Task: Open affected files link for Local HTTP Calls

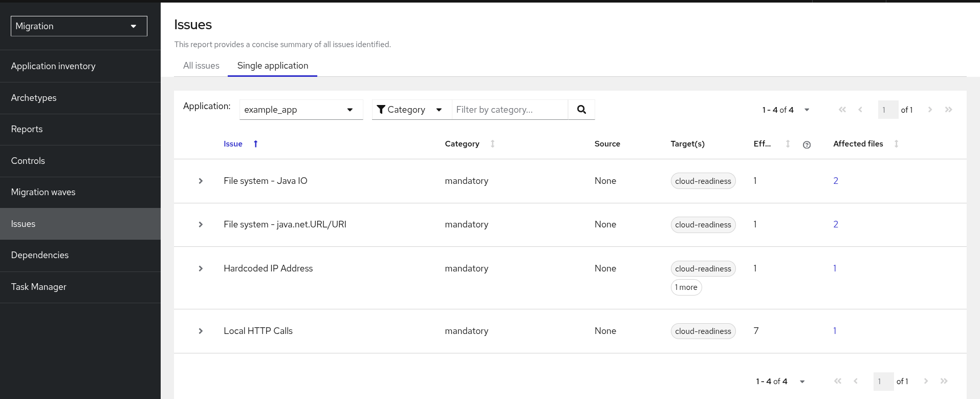Action: [x=835, y=331]
